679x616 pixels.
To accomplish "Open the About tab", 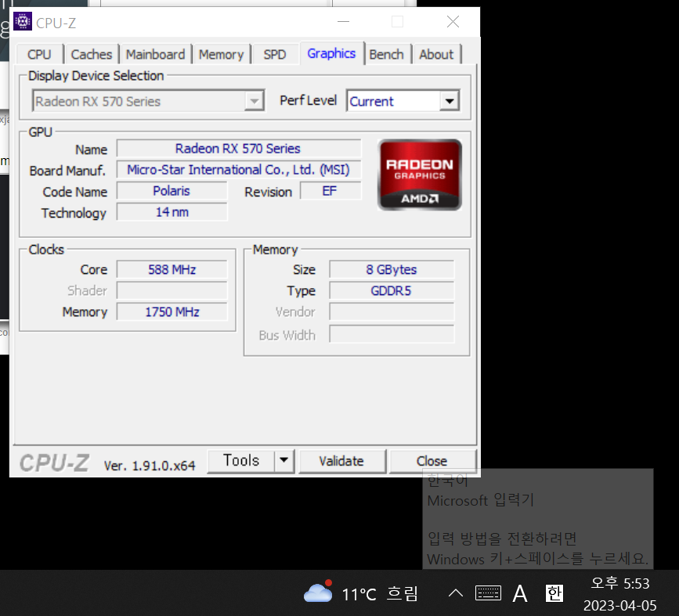I will coord(436,55).
